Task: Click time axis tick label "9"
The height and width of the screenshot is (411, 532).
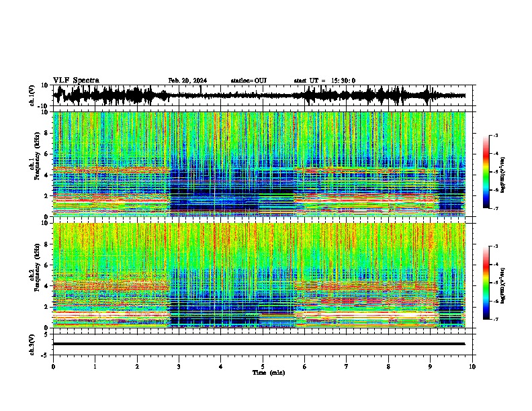Action: [430, 367]
